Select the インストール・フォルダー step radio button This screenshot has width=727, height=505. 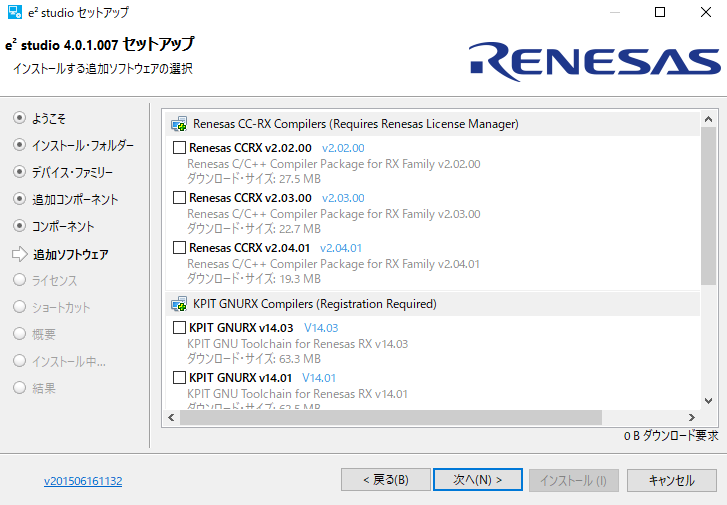pos(19,145)
